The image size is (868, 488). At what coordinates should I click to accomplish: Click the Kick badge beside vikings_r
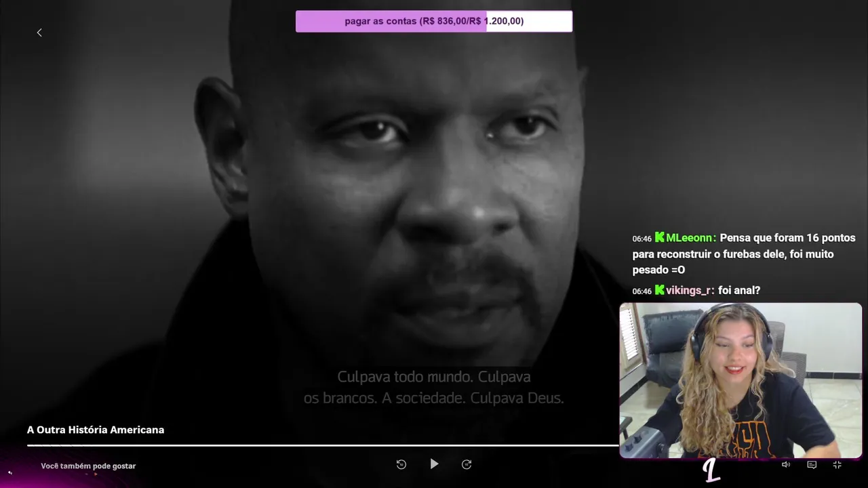[660, 290]
